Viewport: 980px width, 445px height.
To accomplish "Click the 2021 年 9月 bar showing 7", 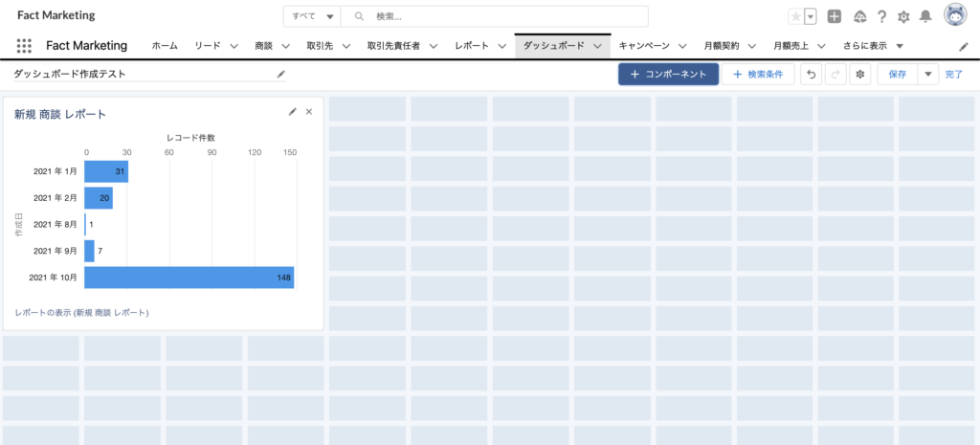I will (89, 252).
